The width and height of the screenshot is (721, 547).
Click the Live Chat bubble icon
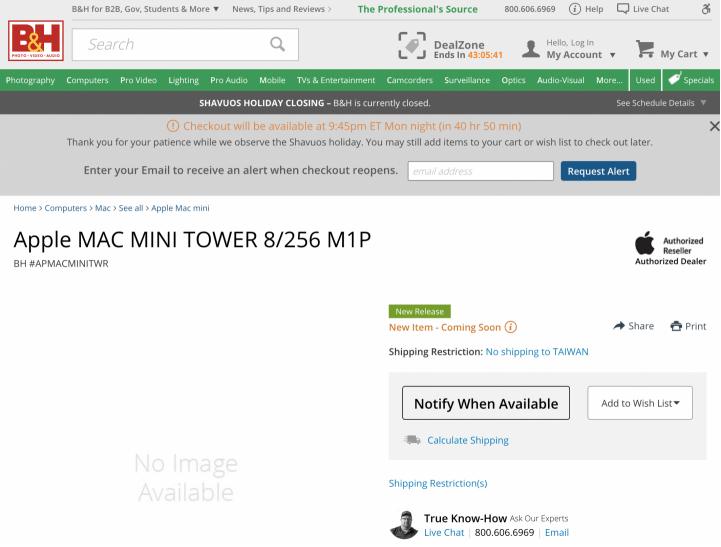(623, 9)
